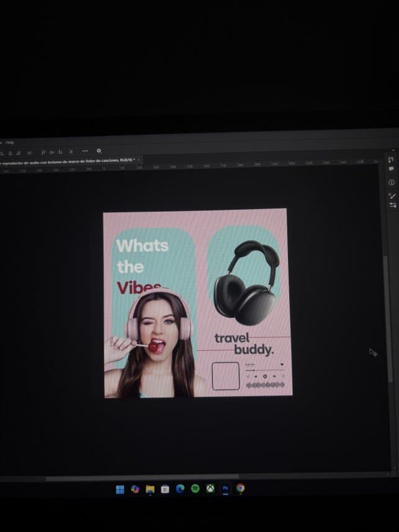Screen dimensions: 399x532
Task: Open the History panel icon
Action: (x=391, y=160)
